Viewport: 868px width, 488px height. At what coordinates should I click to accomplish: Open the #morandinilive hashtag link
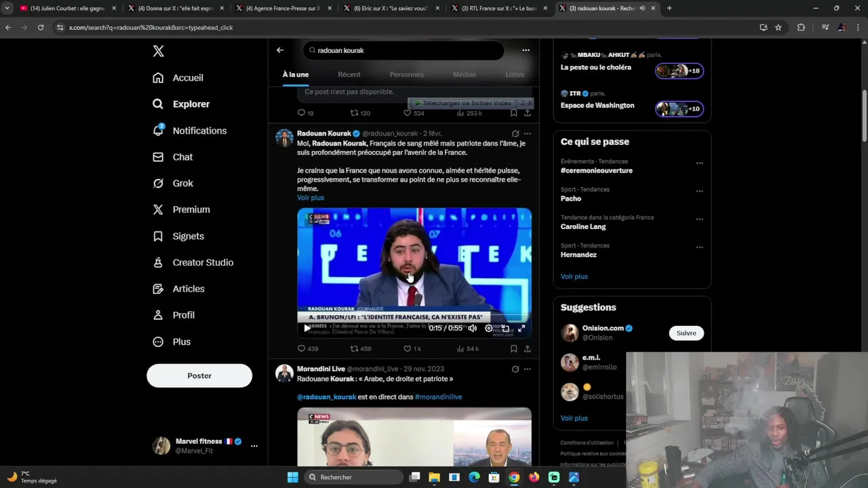click(x=438, y=397)
